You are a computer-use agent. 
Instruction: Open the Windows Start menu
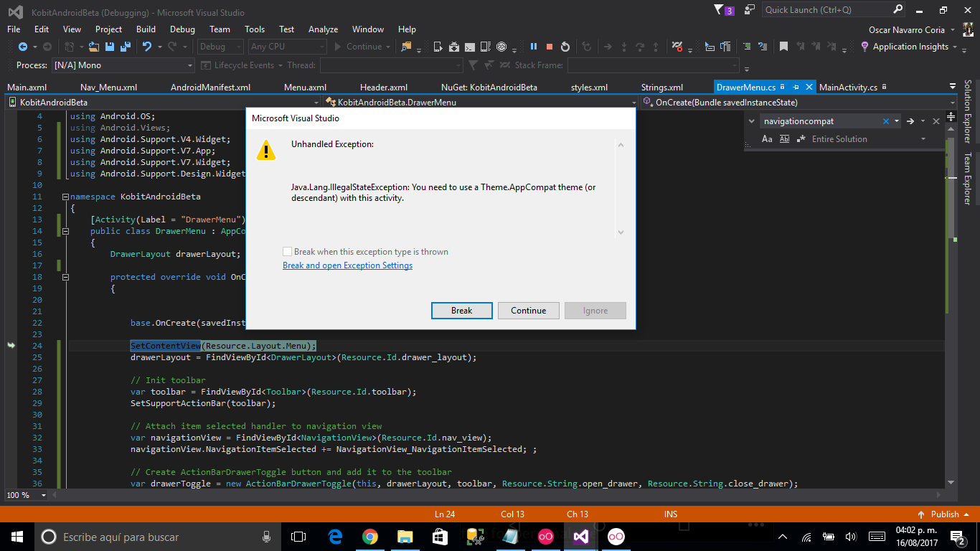(x=17, y=537)
